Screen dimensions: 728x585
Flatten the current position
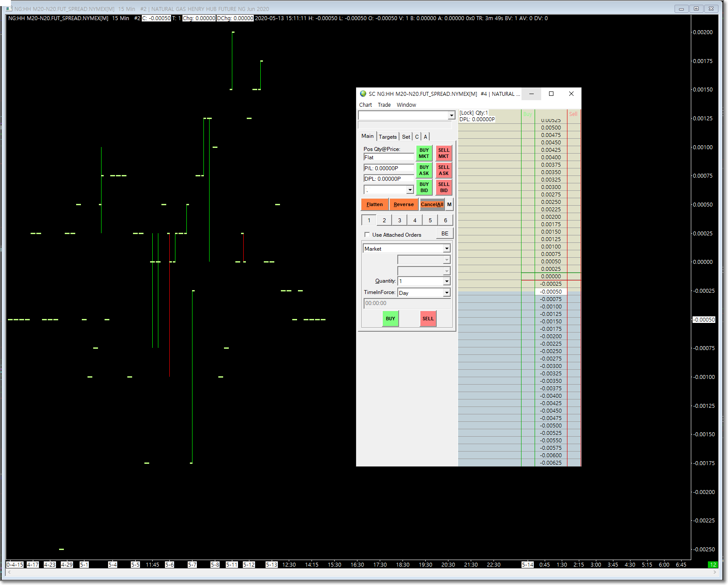point(374,204)
